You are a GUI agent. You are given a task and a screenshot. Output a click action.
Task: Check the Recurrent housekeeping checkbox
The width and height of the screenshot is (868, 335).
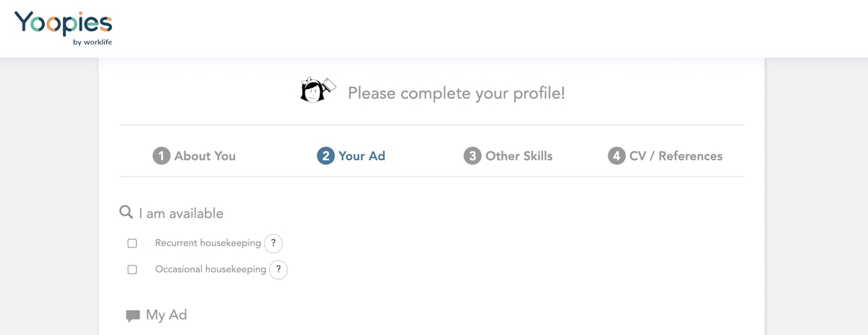tap(132, 243)
